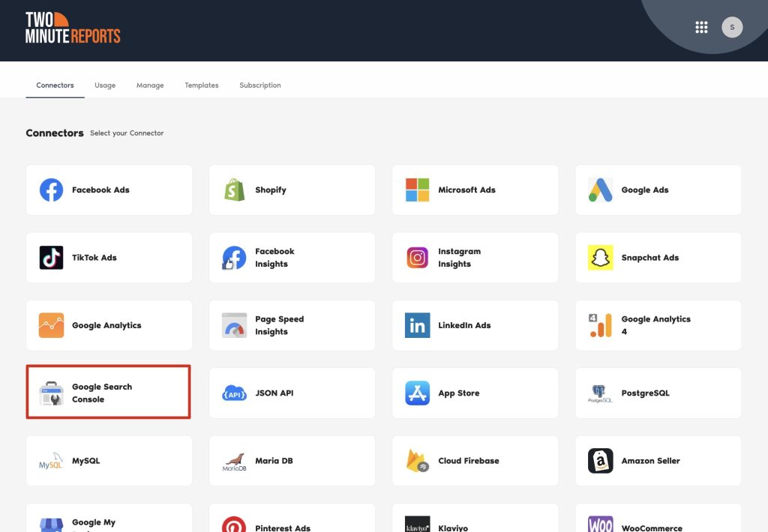Click the Microsoft Ads four-square icon
This screenshot has width=768, height=532.
tap(417, 190)
